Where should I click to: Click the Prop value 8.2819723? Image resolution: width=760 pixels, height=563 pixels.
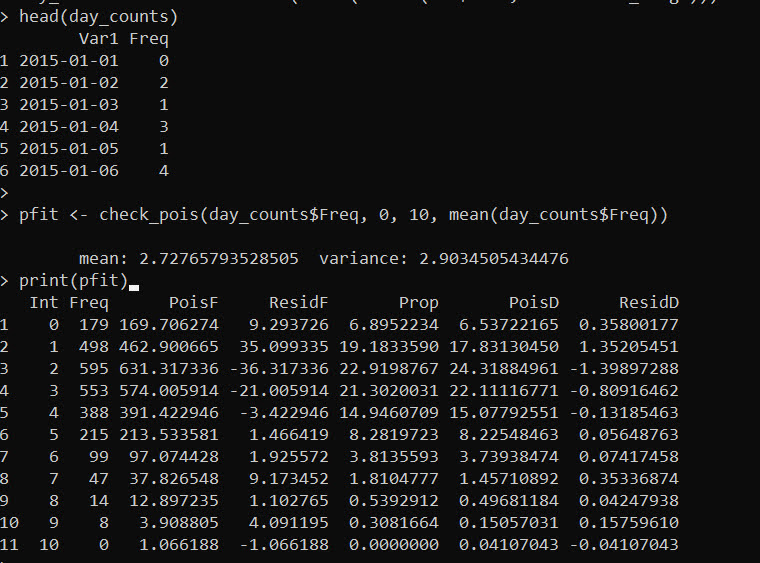tap(394, 435)
